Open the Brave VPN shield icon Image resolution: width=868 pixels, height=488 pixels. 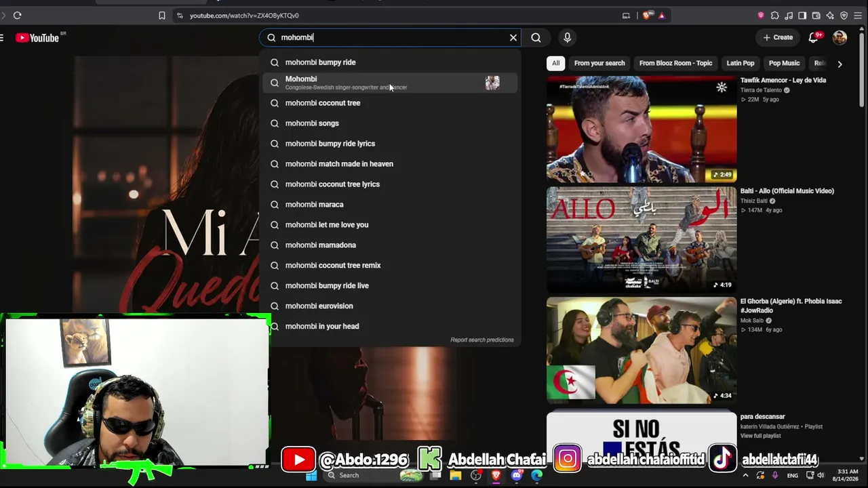(x=844, y=16)
